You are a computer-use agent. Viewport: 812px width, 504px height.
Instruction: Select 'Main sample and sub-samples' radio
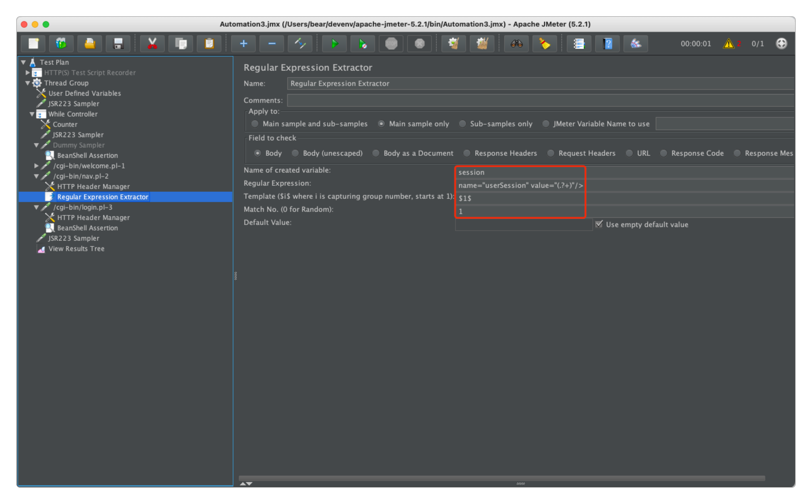point(255,124)
